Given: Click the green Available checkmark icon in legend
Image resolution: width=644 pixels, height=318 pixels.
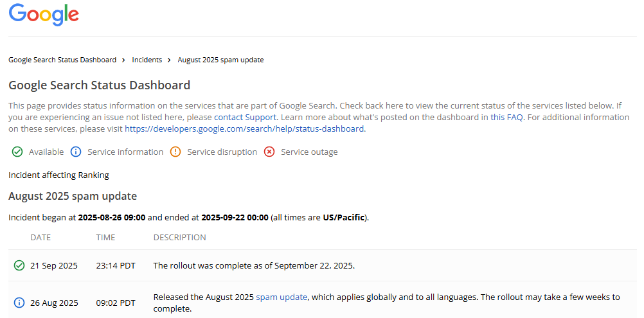Looking at the screenshot, I should point(17,152).
